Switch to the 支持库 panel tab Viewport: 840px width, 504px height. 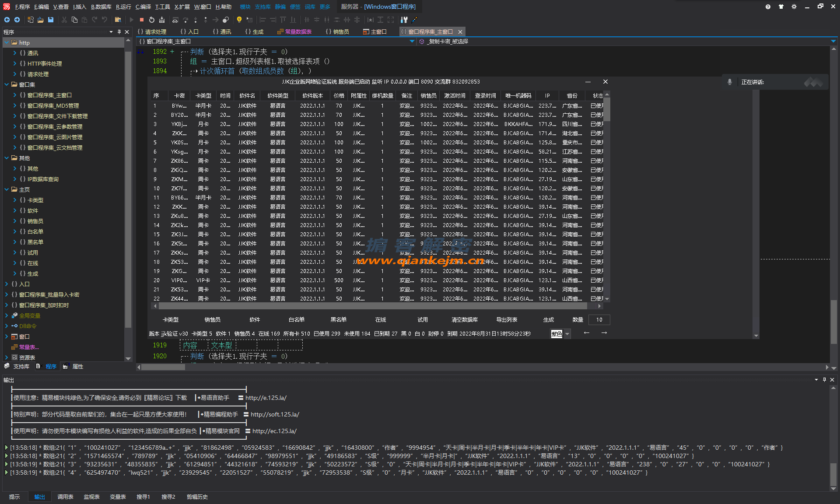pos(17,367)
